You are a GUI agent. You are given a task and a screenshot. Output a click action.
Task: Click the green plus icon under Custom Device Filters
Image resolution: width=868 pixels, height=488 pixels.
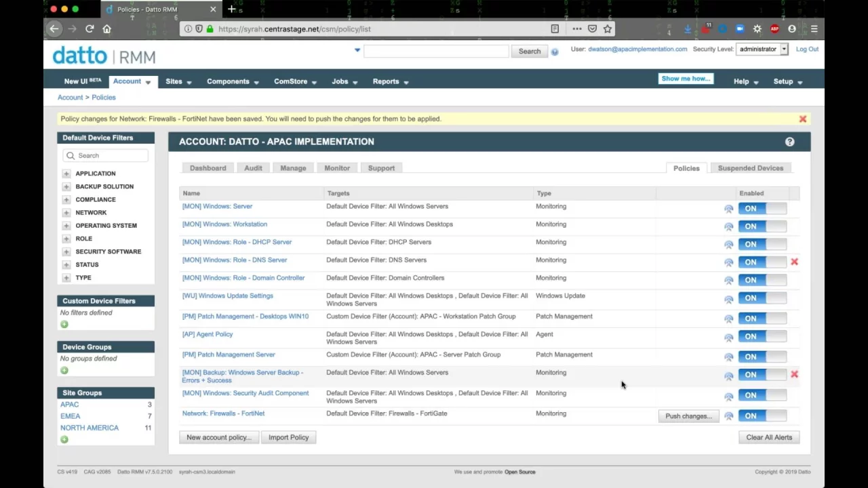click(x=64, y=325)
